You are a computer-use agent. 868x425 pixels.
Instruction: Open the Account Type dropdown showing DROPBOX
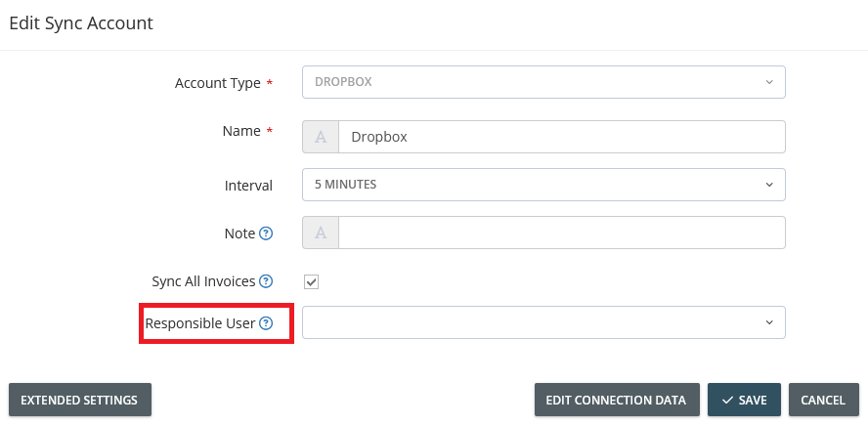(543, 82)
